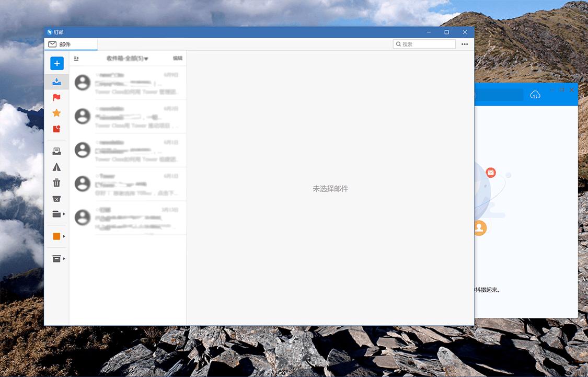
Task: Show flagged mail via red flag icon
Action: coord(57,97)
